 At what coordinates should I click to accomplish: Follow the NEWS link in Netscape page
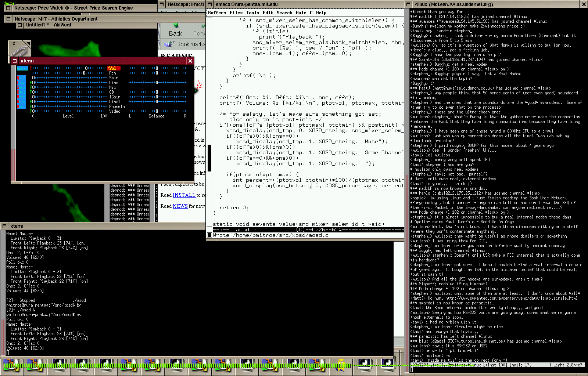pos(180,206)
